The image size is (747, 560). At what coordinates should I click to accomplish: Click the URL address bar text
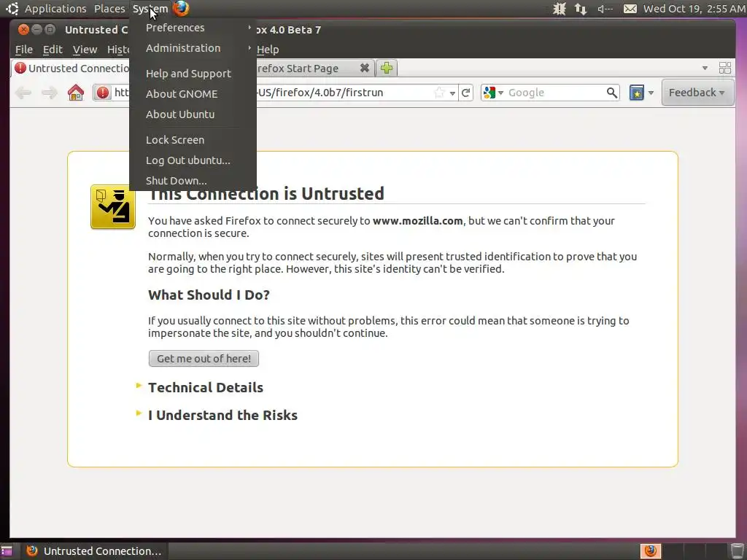click(x=321, y=93)
